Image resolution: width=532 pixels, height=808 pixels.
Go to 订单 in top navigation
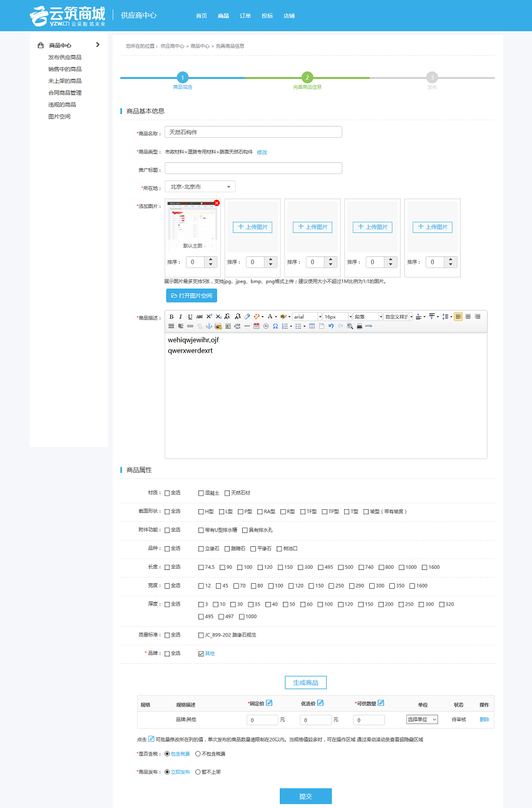(x=245, y=16)
